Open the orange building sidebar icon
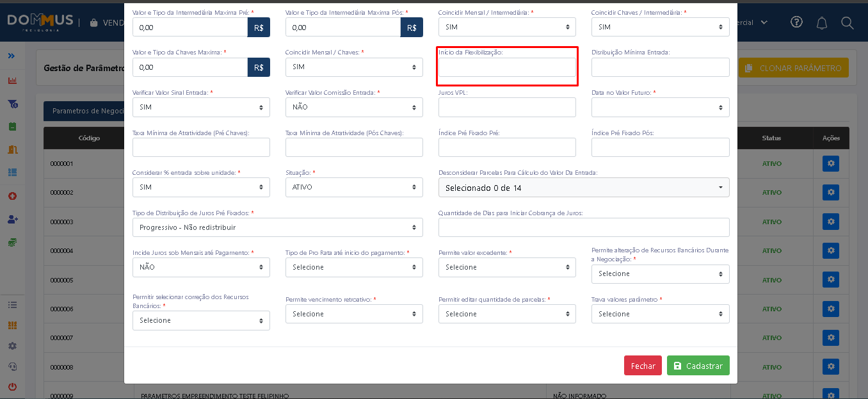868x399 pixels. (x=12, y=149)
